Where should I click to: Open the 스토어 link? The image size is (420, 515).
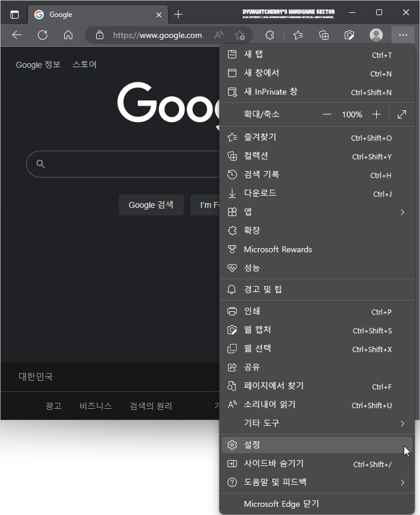pyautogui.click(x=85, y=64)
